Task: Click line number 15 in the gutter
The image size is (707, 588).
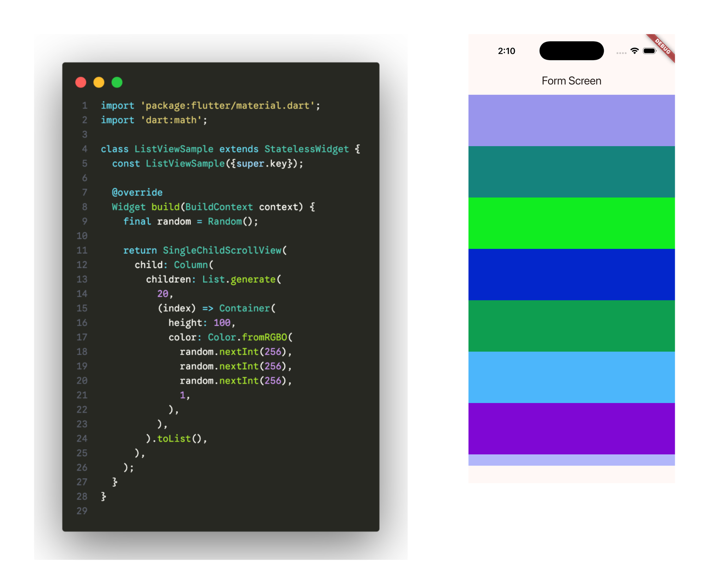Action: (82, 308)
